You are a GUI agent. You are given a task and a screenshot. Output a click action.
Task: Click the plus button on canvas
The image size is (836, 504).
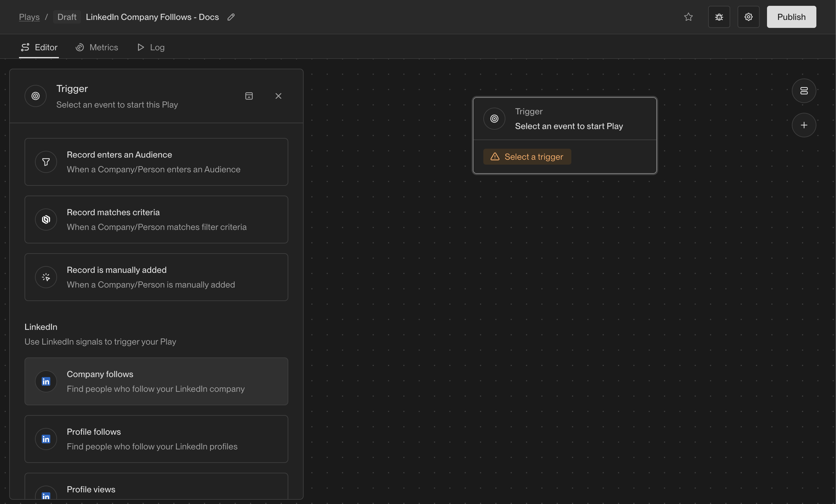(x=803, y=125)
